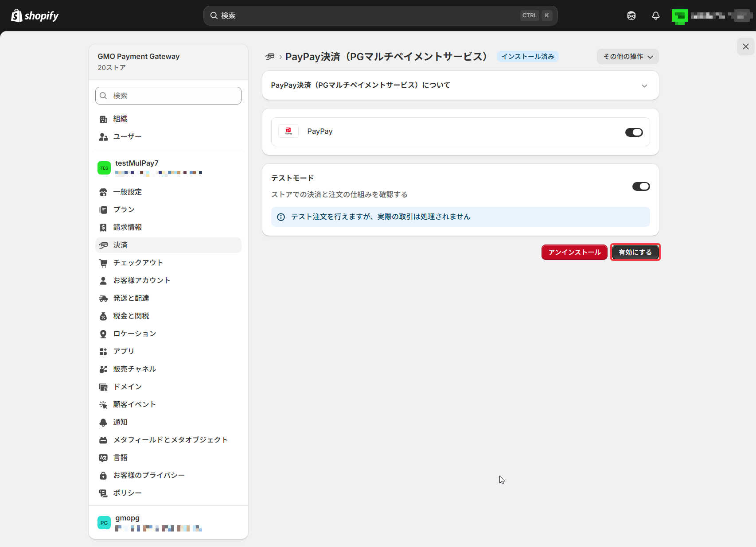
Task: Close the settings panel with X
Action: pyautogui.click(x=746, y=47)
